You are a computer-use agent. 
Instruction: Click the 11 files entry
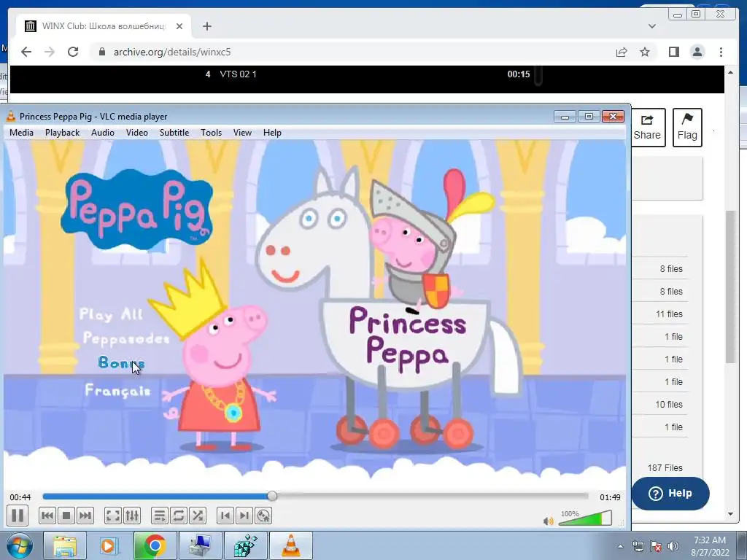tap(669, 314)
